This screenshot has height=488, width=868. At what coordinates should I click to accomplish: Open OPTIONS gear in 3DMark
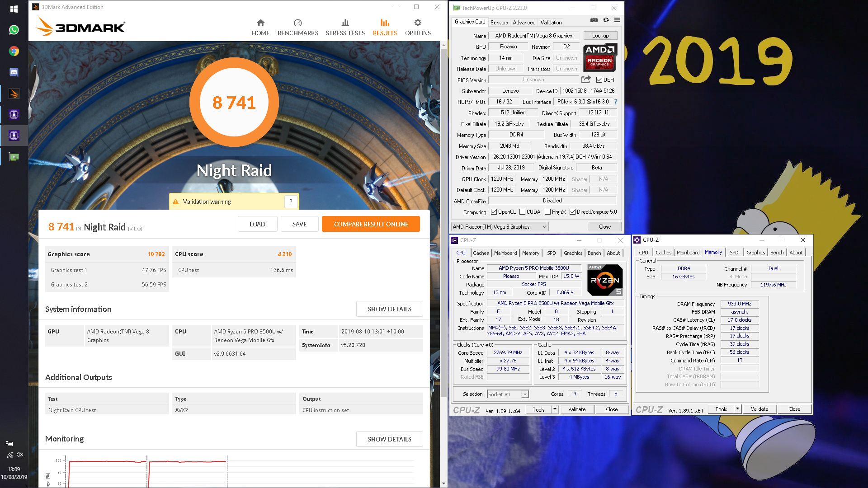click(x=418, y=28)
